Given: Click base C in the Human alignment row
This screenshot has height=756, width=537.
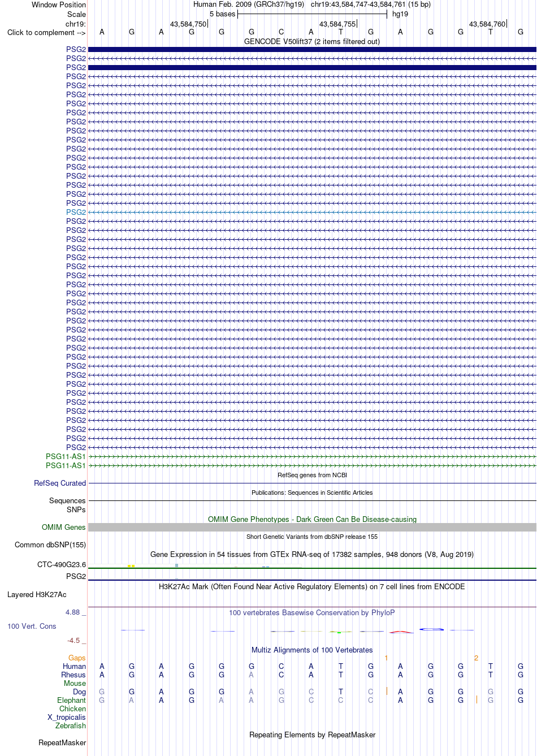Looking at the screenshot, I should click(x=281, y=666).
